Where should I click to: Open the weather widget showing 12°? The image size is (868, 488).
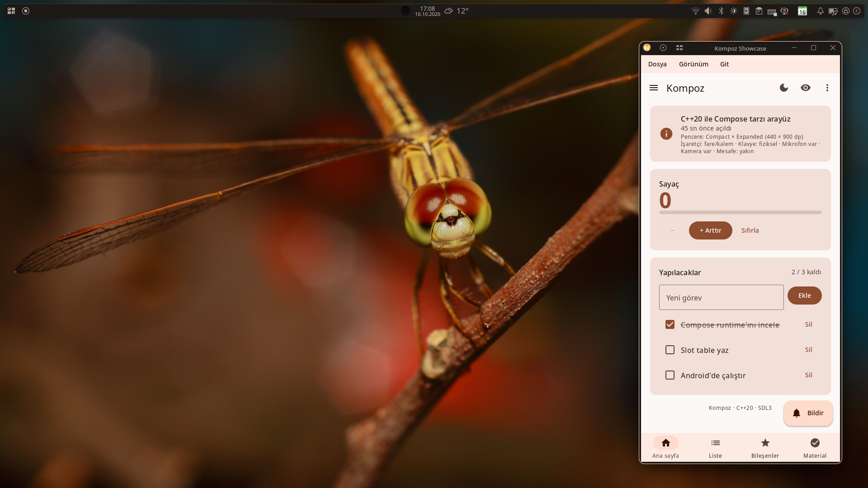456,11
